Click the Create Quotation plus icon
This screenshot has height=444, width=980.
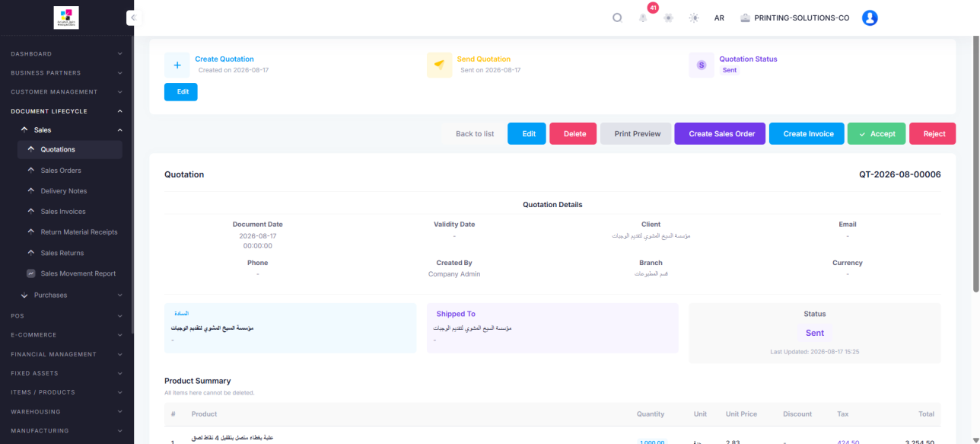click(177, 65)
